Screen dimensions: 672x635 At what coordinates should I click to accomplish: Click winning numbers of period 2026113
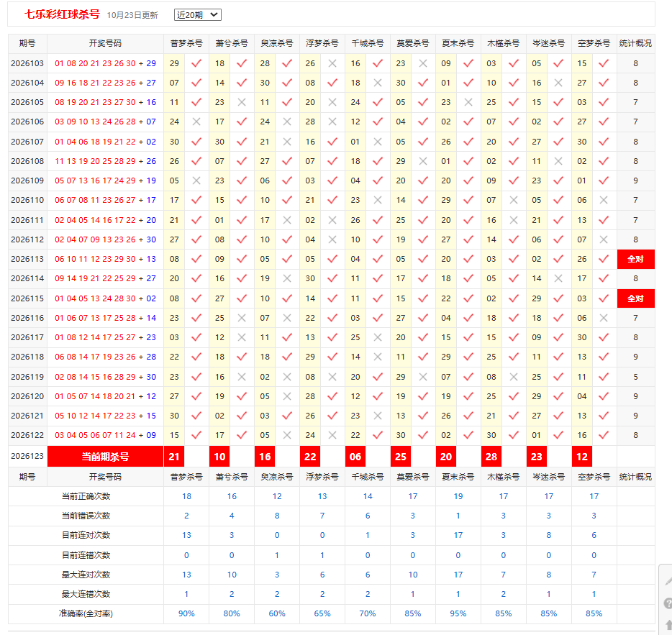106,259
